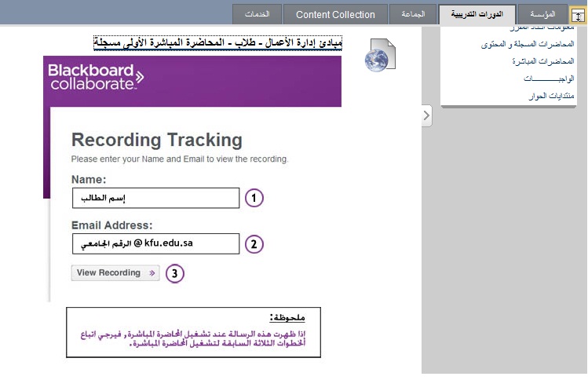The height and width of the screenshot is (380, 588).
Task: Click the vertical arrows icon in top bar
Action: (x=578, y=16)
